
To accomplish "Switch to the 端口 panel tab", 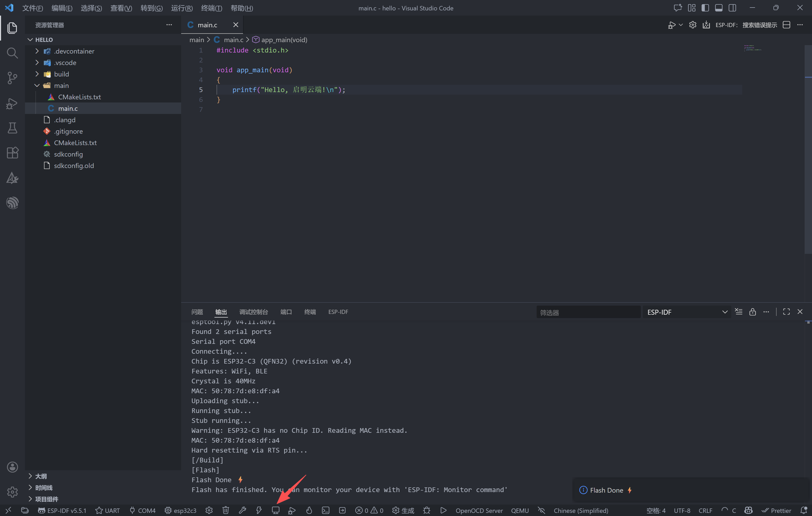I will coord(286,312).
